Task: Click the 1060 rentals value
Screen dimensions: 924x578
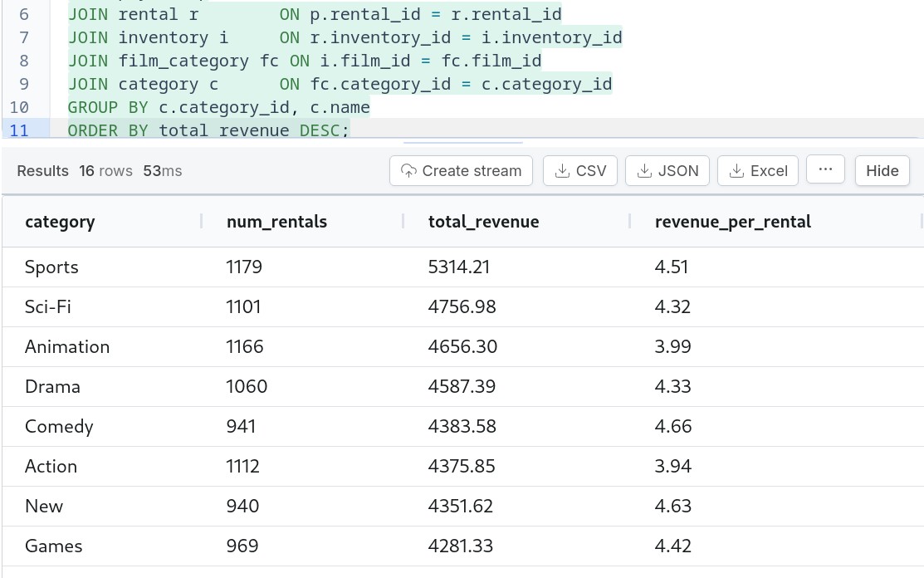Action: (x=247, y=386)
